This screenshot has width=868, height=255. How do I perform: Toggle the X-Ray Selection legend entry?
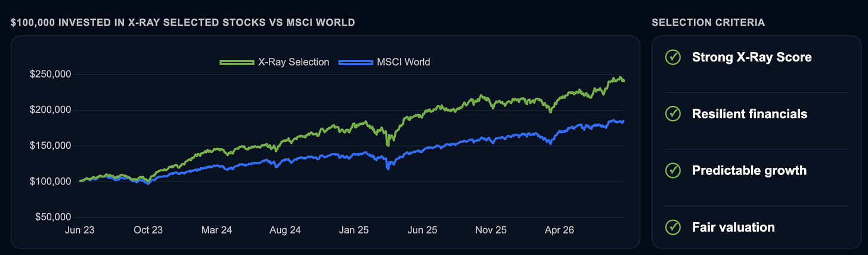click(274, 62)
